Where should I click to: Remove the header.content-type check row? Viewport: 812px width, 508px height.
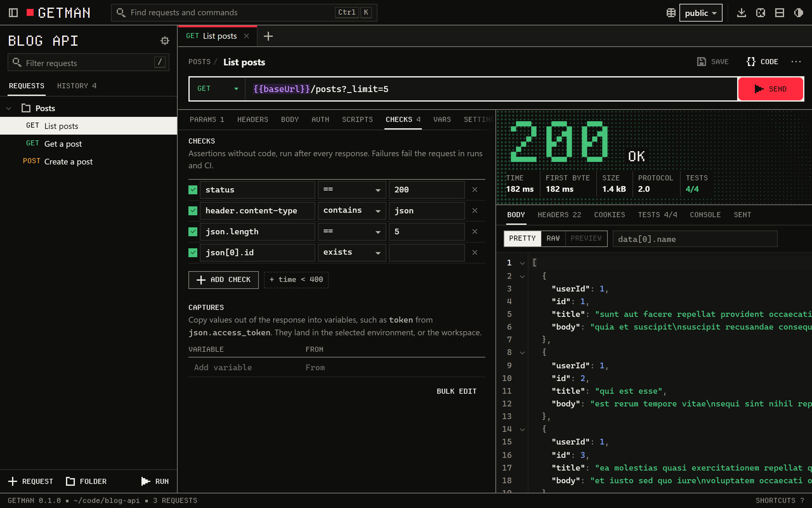(x=475, y=211)
